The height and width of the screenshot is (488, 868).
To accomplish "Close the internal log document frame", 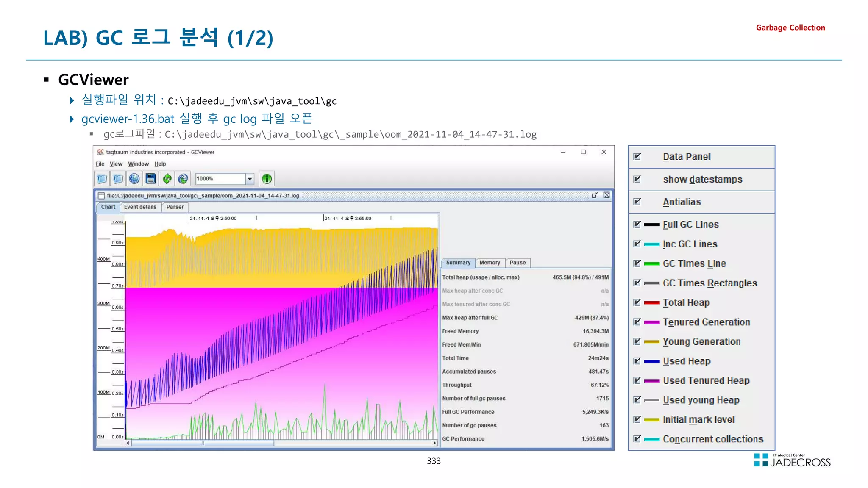I will [x=606, y=195].
